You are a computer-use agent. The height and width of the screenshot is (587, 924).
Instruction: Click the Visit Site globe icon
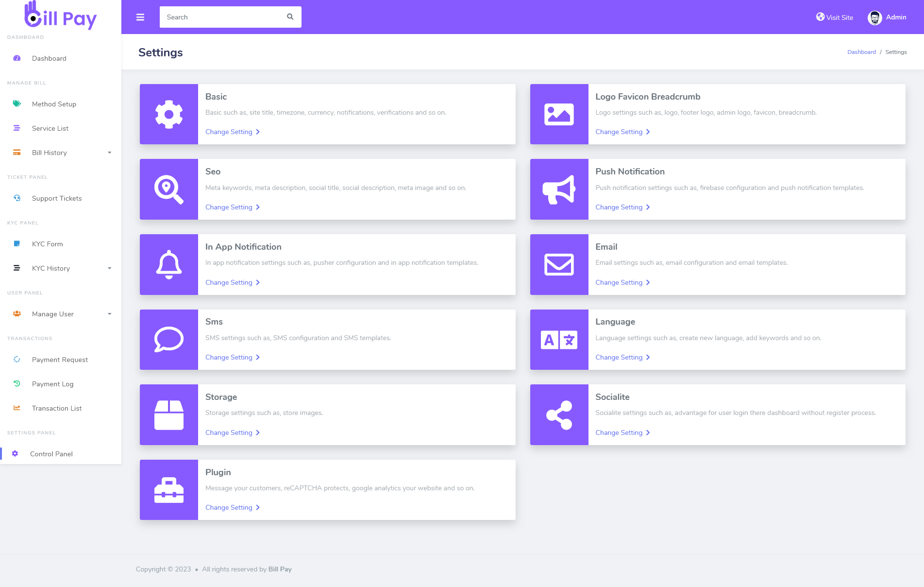click(x=820, y=17)
